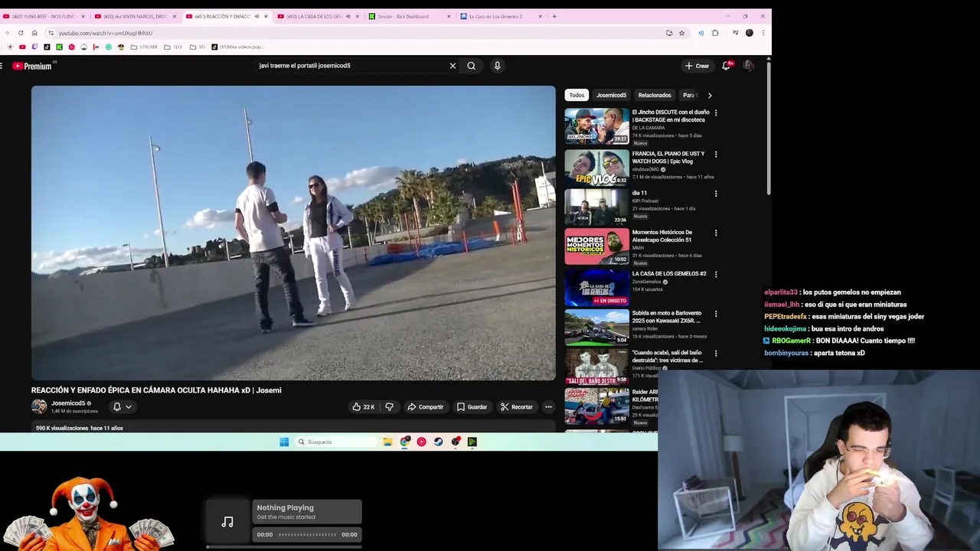Click the 590 K visualizaciones description text
This screenshot has height=551, width=980.
(x=79, y=429)
